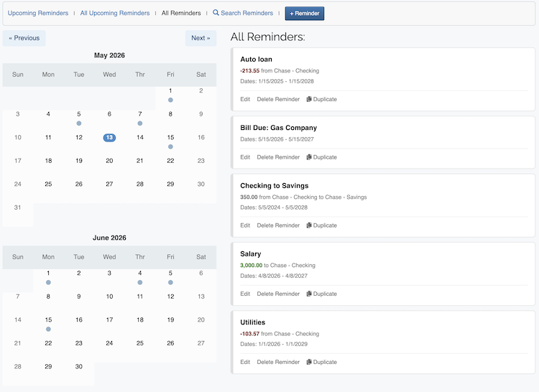
Task: Click dates 5/15/2026 - 5/15/2027
Action: [277, 139]
